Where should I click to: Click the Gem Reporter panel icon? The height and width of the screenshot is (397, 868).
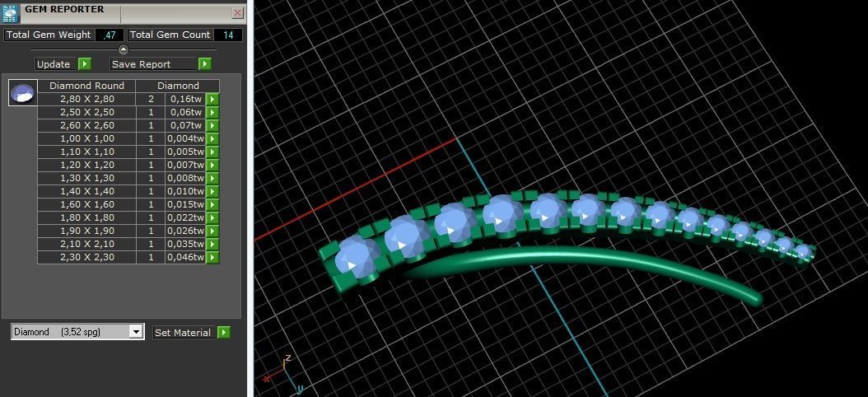tap(11, 12)
